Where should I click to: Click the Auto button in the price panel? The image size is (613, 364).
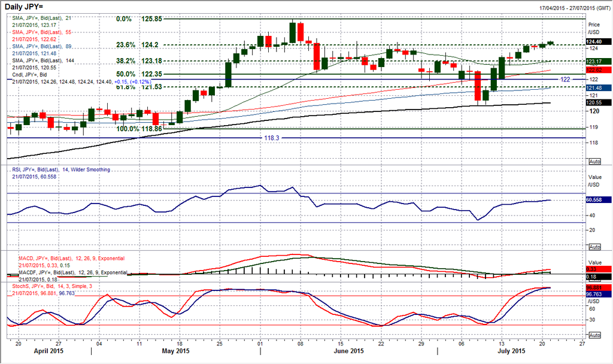594,162
